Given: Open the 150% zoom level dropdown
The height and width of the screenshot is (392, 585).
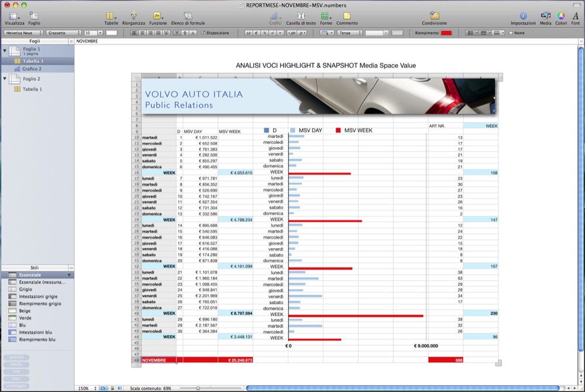Looking at the screenshot, I should (85, 388).
